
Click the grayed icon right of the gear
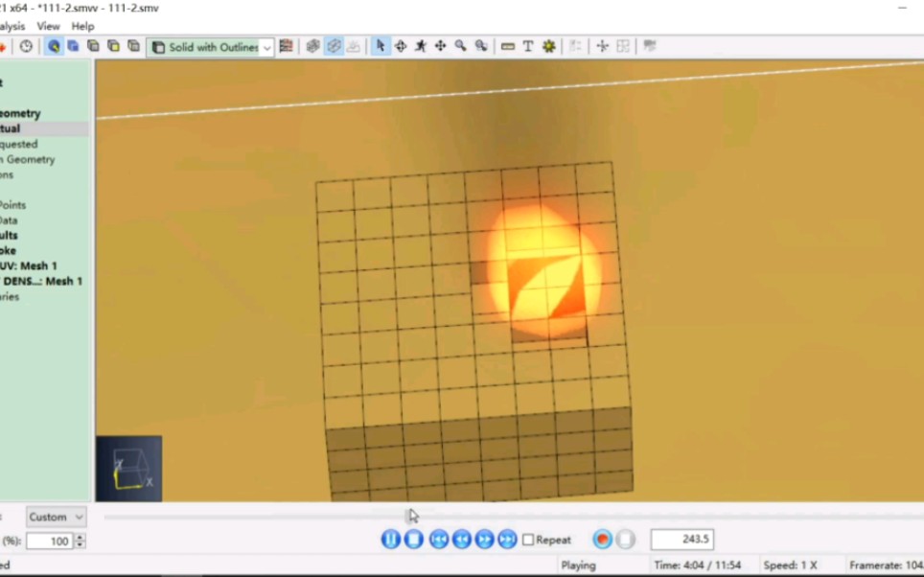pos(576,46)
